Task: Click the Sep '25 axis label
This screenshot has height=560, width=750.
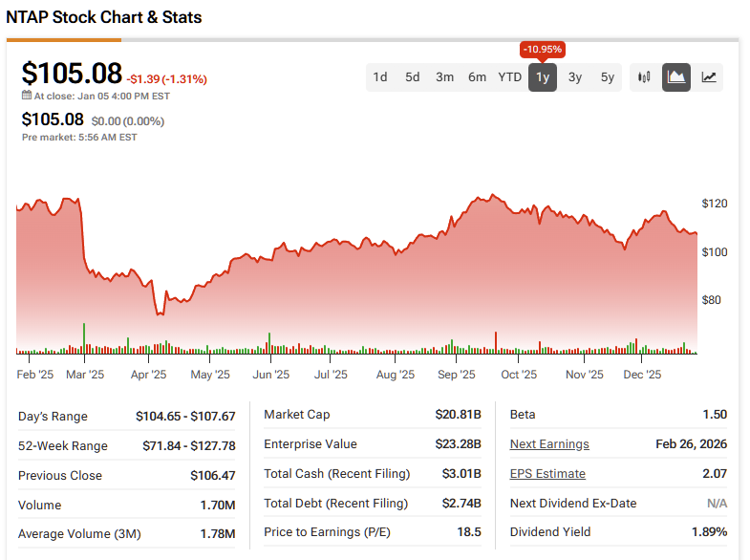Action: [455, 375]
